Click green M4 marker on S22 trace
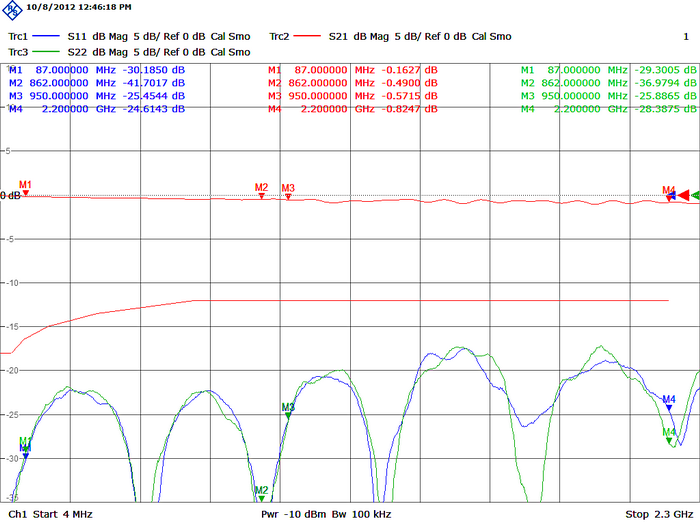Screen dimensions: 700x525 pos(669,438)
